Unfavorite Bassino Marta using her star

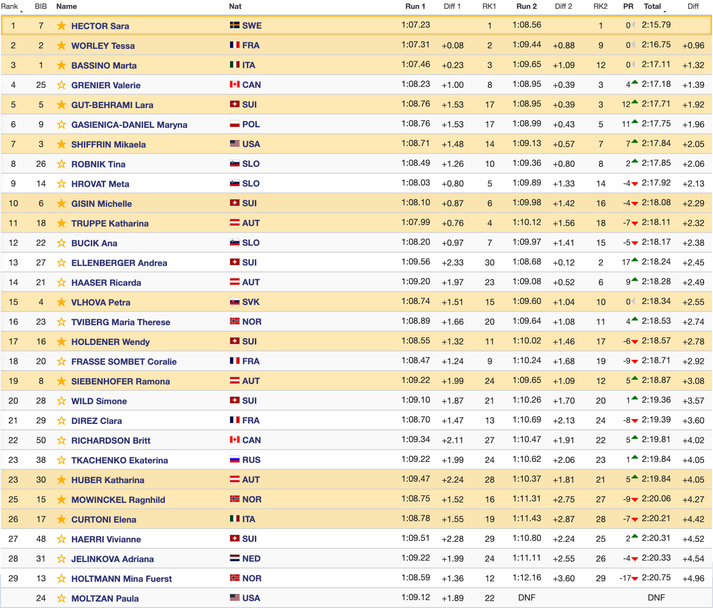61,65
